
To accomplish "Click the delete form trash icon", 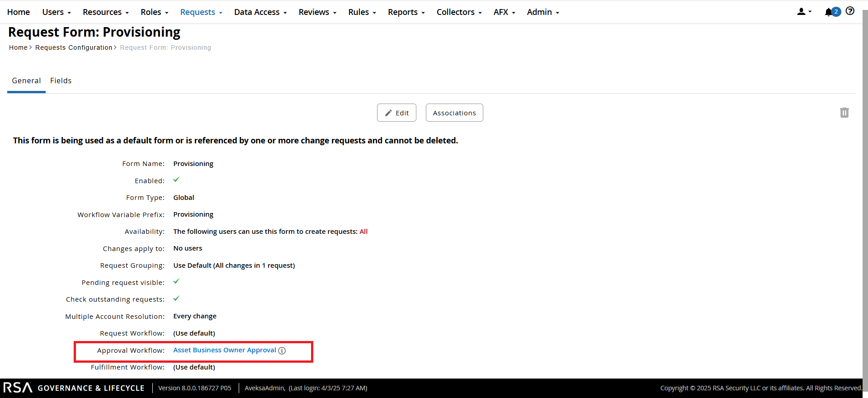I will 844,113.
